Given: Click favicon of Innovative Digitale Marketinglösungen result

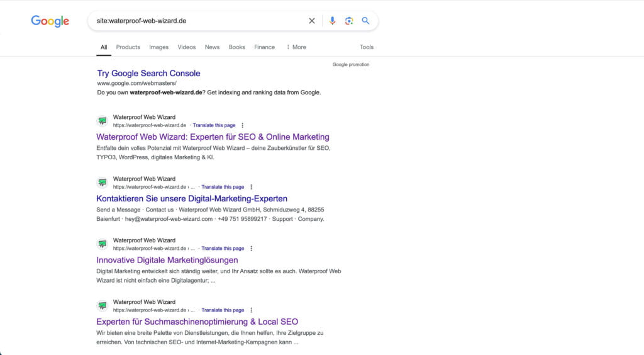Looking at the screenshot, I should pos(103,244).
